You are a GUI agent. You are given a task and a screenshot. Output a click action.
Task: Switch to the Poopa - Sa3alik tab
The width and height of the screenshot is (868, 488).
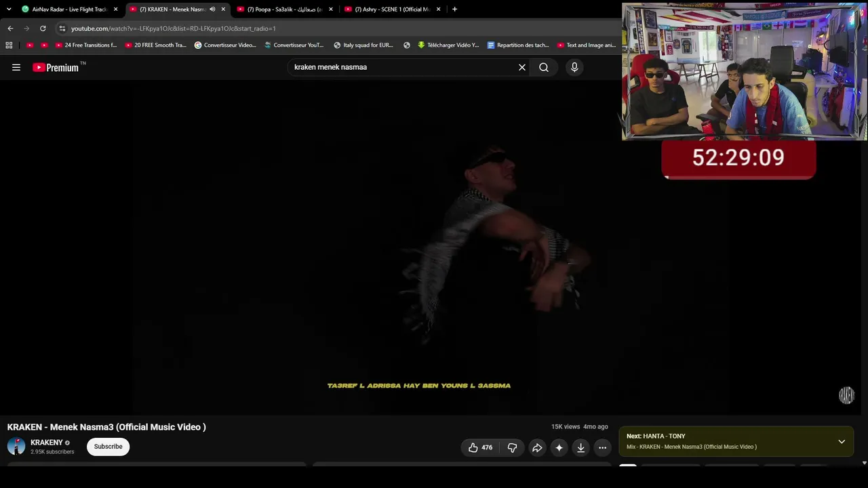coord(285,9)
